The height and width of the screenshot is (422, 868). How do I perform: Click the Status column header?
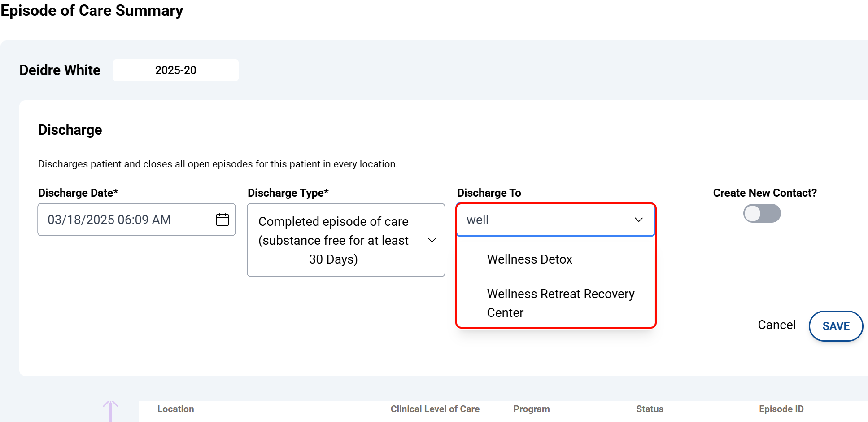tap(649, 409)
